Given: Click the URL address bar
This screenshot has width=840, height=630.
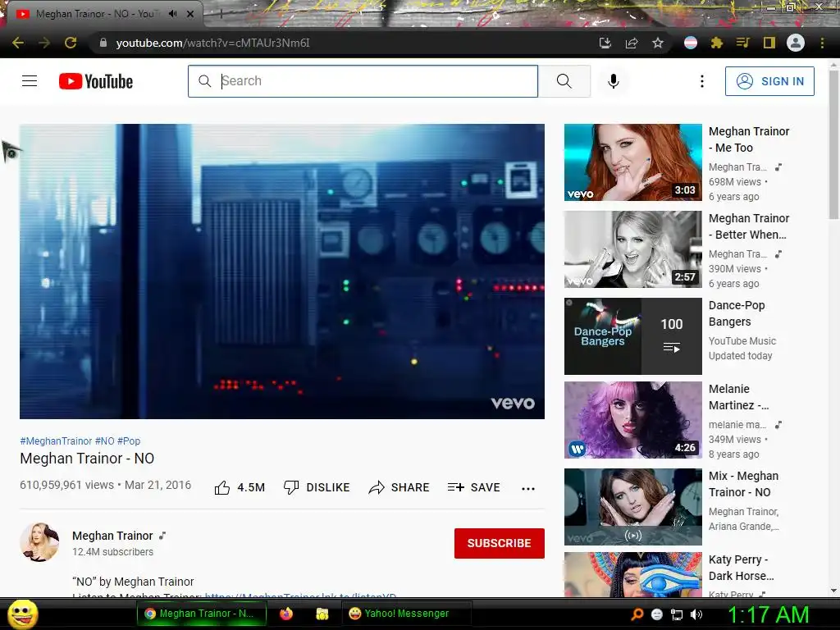Looking at the screenshot, I should coord(343,43).
